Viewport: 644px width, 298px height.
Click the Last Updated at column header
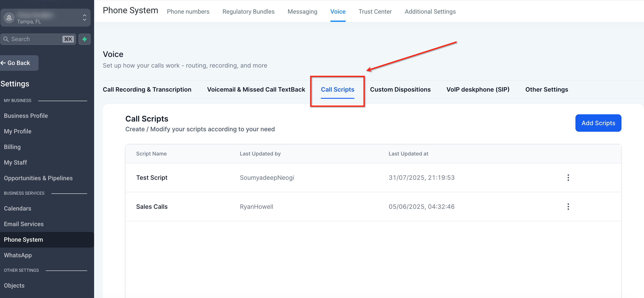tap(408, 154)
